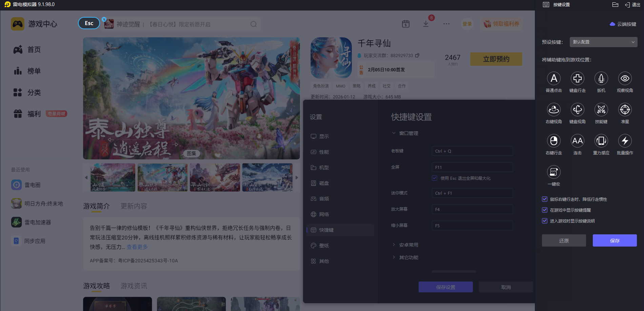Toggle 鼠标右键行走时，降低行走惯性 checkbox
644x311 pixels.
tap(545, 199)
